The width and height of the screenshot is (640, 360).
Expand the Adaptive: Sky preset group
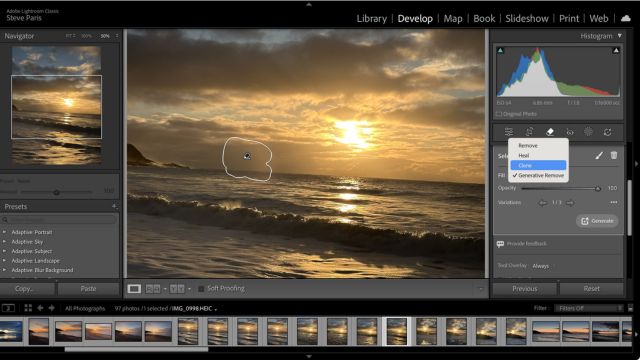point(4,242)
